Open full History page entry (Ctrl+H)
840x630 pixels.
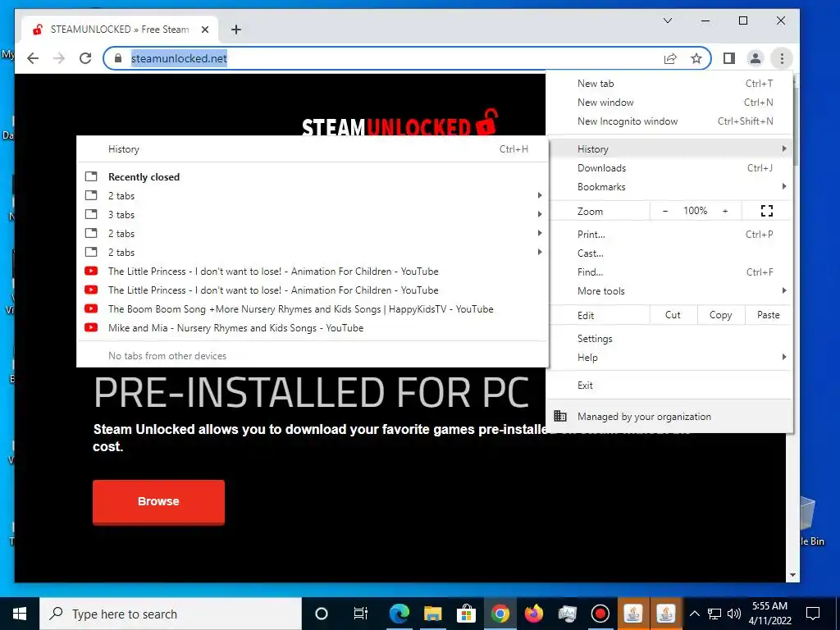click(313, 149)
